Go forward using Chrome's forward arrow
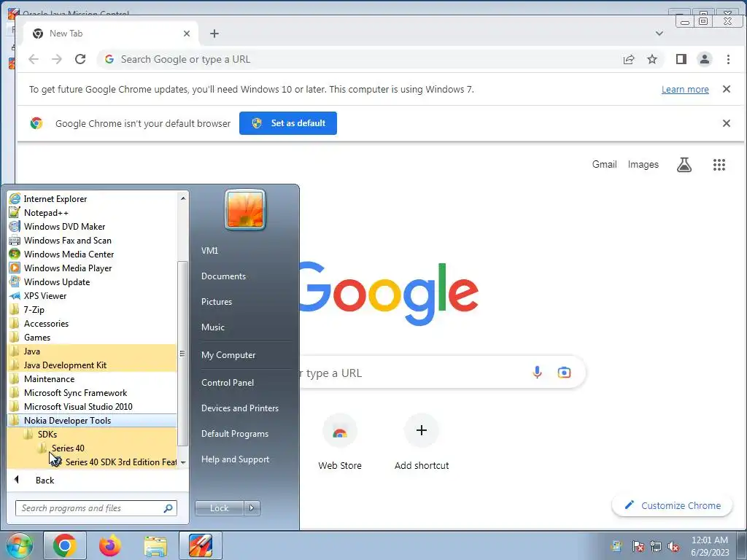The width and height of the screenshot is (747, 560). point(57,59)
